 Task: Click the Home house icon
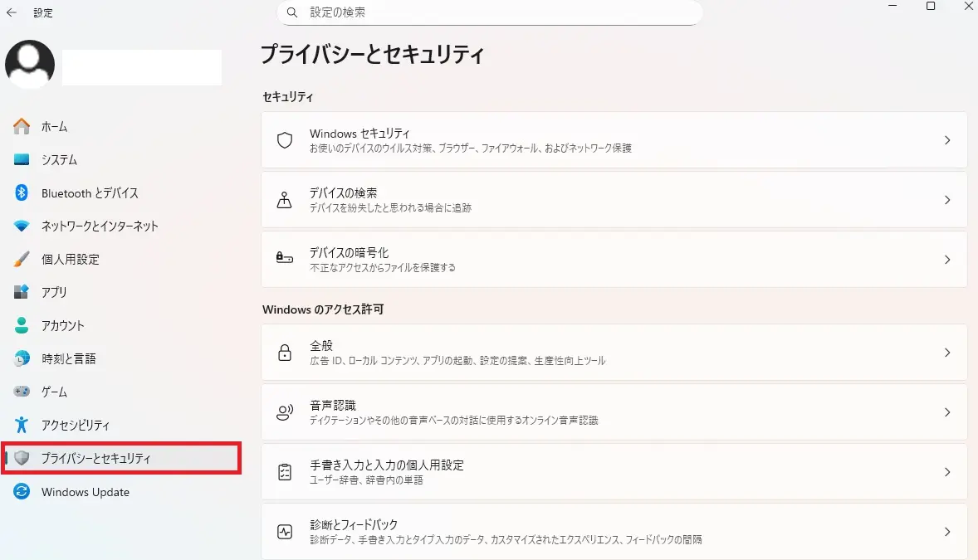tap(22, 126)
